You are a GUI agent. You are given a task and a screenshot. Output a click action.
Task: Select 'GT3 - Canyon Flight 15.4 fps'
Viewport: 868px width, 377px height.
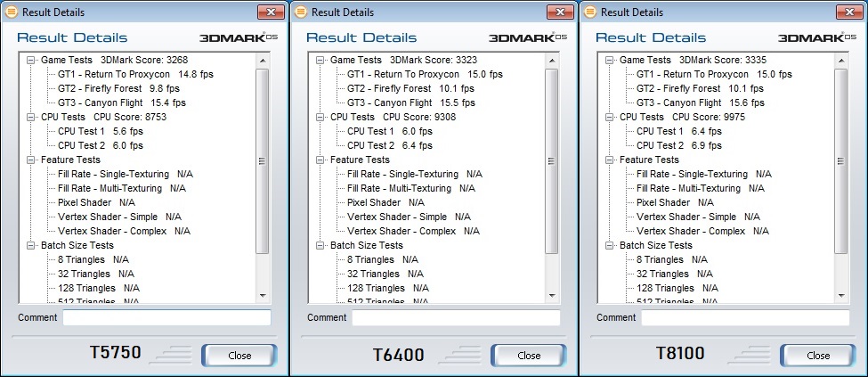tap(122, 102)
